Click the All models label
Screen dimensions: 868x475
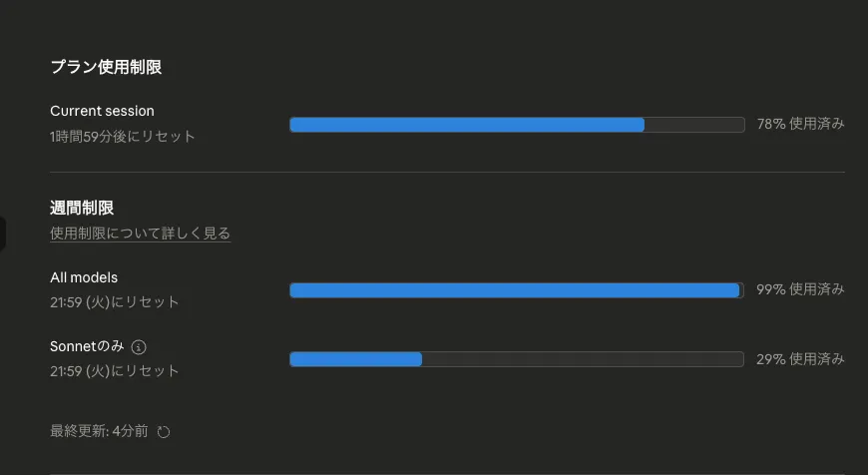(84, 277)
